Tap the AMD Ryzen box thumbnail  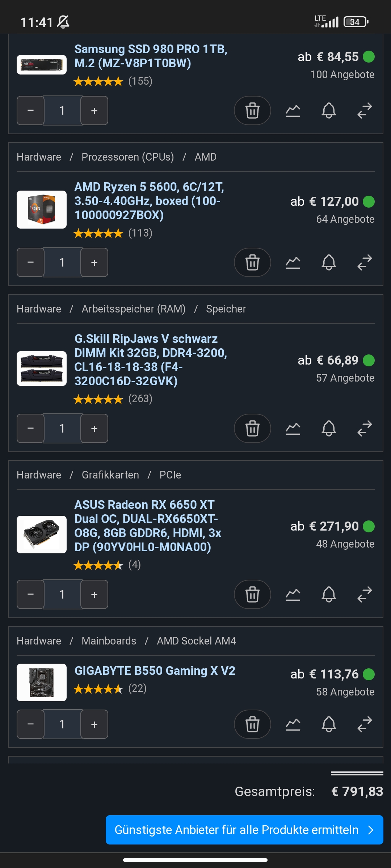pos(42,209)
